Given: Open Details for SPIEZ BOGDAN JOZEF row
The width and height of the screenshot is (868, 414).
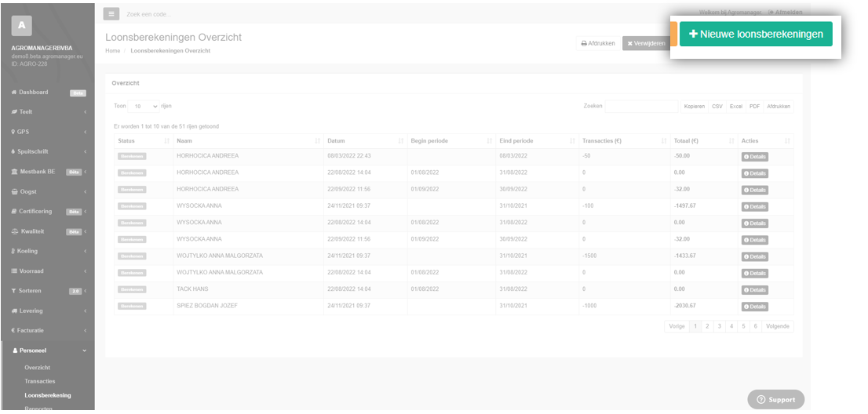Looking at the screenshot, I should pyautogui.click(x=754, y=307).
